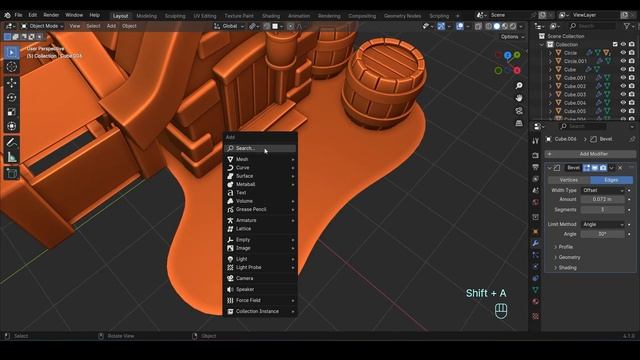
Task: Hide Cube.001 via its eye icon
Action: [623, 78]
